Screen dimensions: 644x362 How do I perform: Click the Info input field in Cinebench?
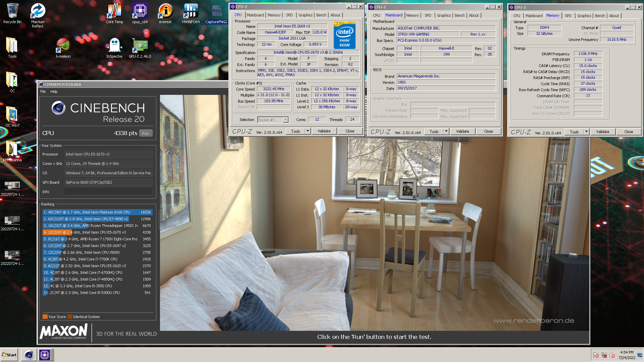[108, 192]
